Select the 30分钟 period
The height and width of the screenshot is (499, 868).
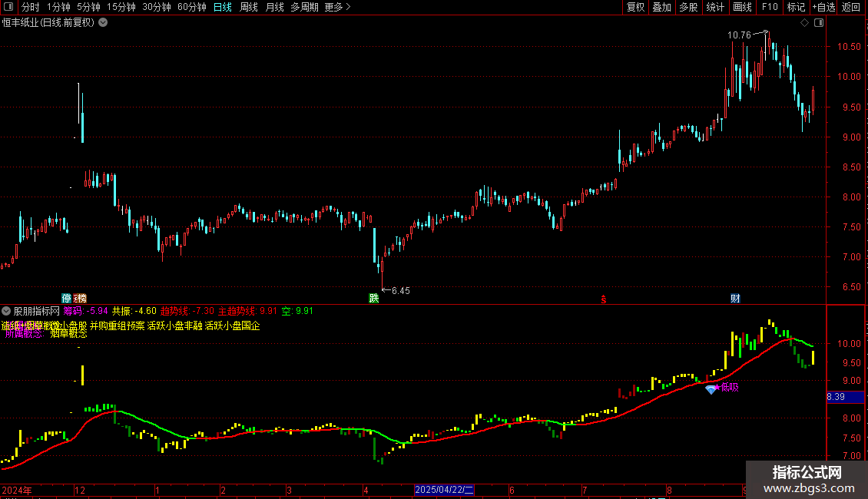[156, 7]
